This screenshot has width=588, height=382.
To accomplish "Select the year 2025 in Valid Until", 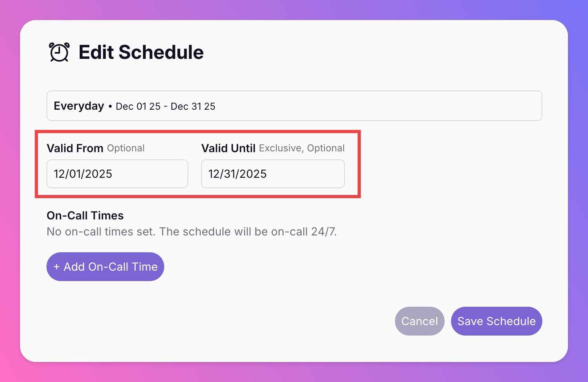I will [x=253, y=174].
